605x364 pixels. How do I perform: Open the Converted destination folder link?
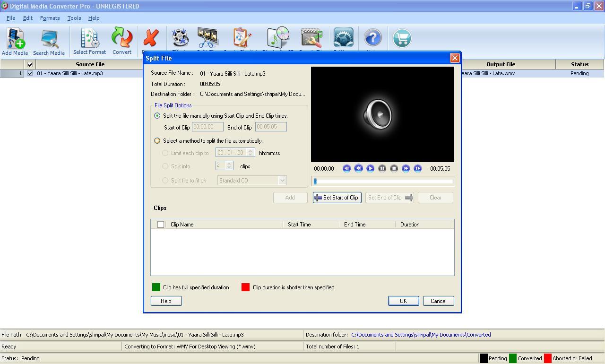point(421,335)
